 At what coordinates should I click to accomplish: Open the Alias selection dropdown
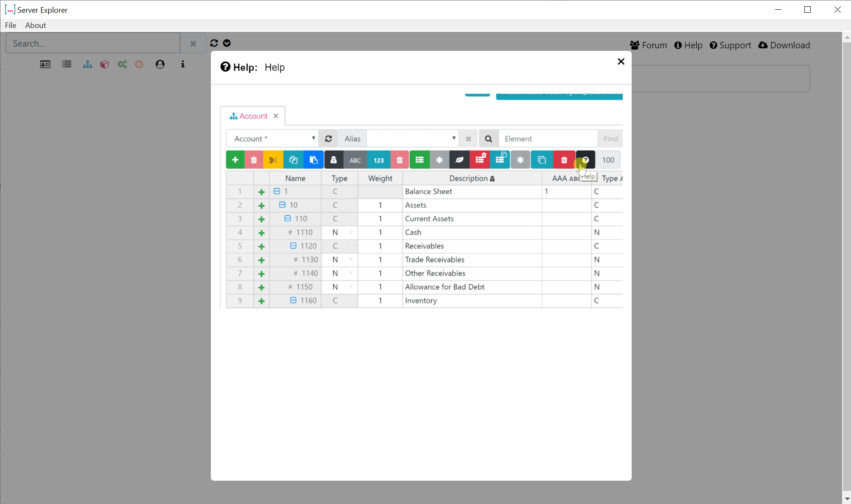(412, 139)
